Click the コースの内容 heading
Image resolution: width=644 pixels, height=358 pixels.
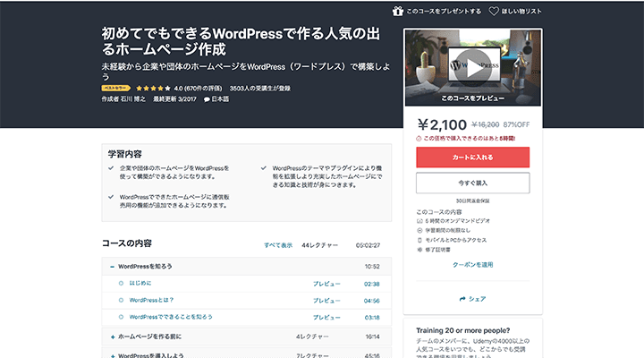(127, 243)
